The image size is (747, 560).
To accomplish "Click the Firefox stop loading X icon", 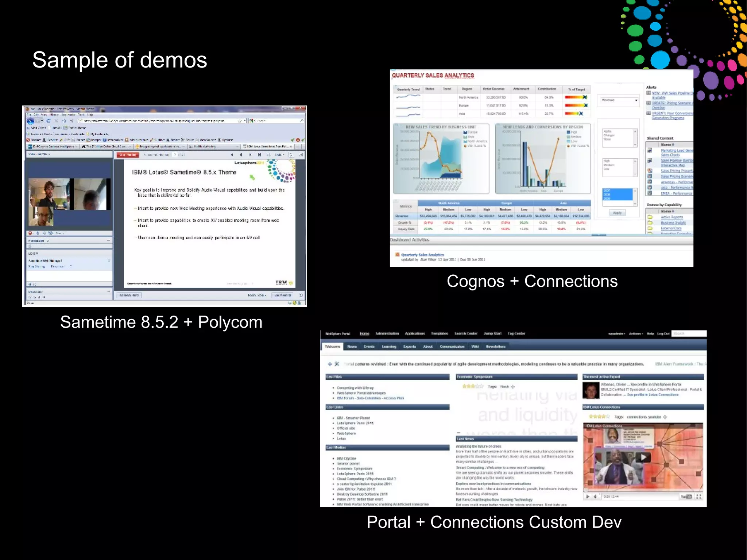I will (56, 121).
